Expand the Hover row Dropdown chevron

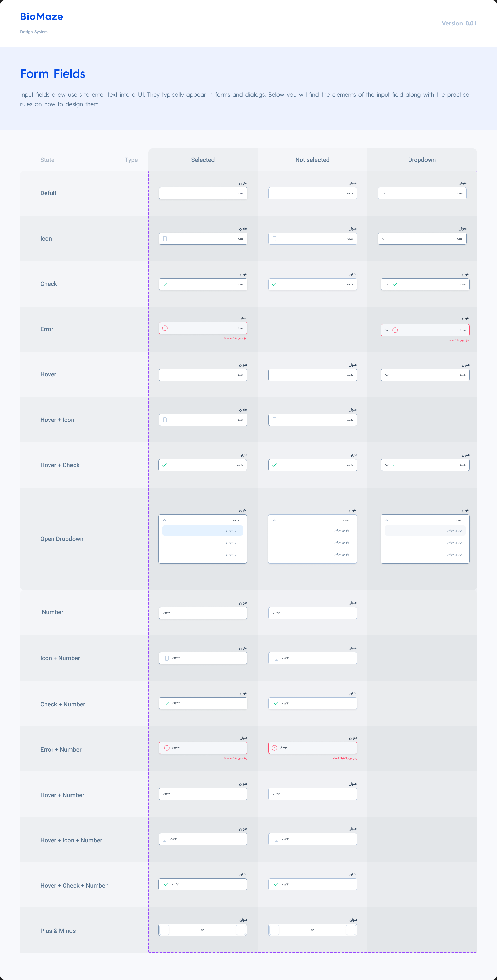tap(387, 375)
